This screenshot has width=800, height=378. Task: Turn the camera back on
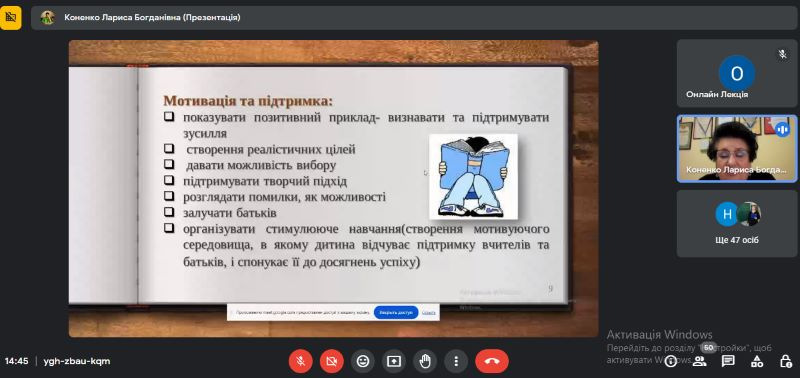[x=332, y=361]
